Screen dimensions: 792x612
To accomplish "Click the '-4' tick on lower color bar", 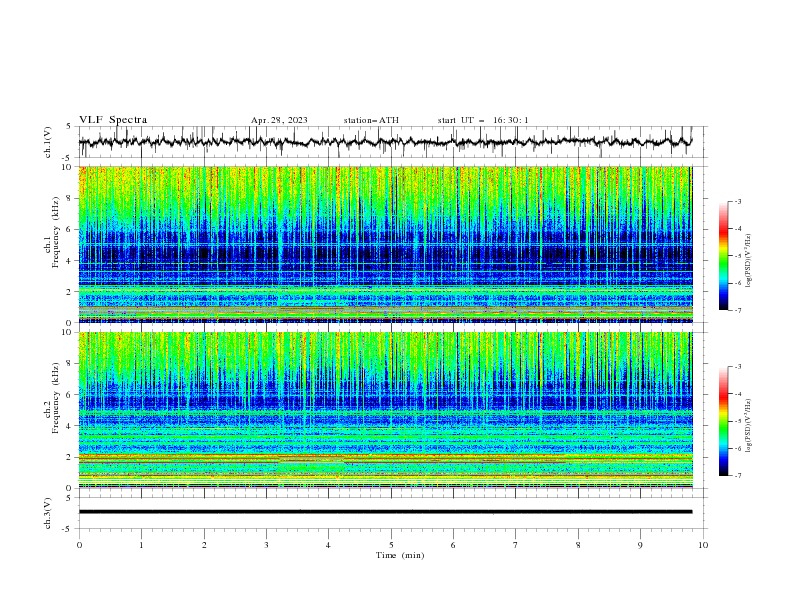I will coord(737,394).
